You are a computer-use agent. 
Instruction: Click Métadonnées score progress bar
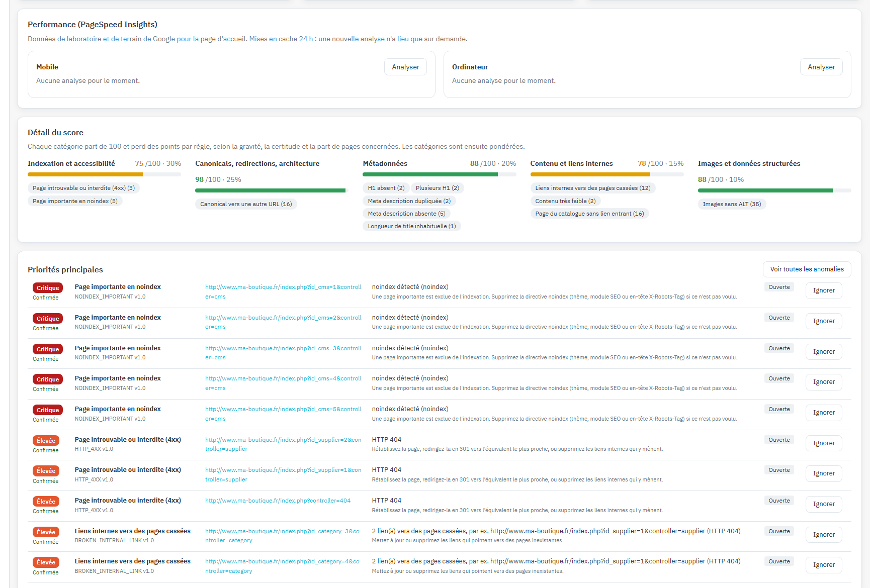(x=439, y=174)
